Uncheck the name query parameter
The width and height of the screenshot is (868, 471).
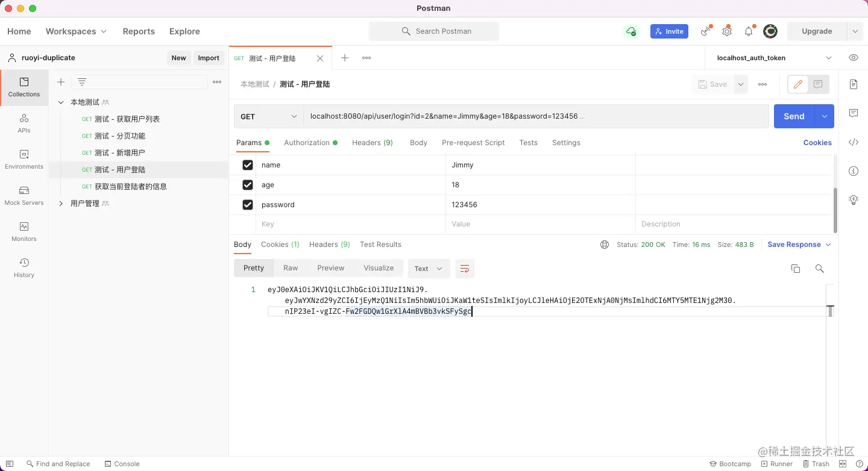click(x=247, y=164)
